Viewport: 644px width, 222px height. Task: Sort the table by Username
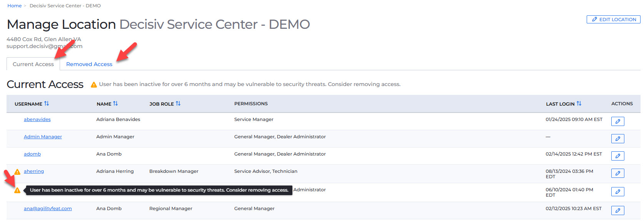tap(47, 104)
